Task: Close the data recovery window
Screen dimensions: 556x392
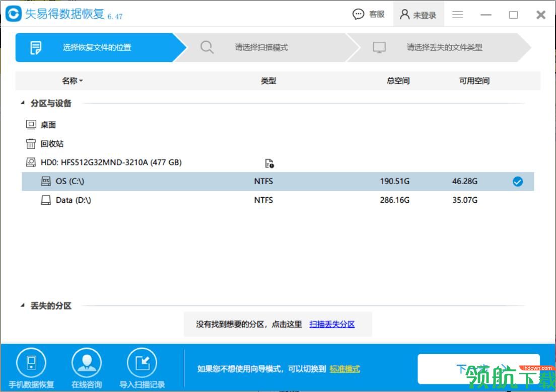Action: pyautogui.click(x=541, y=15)
